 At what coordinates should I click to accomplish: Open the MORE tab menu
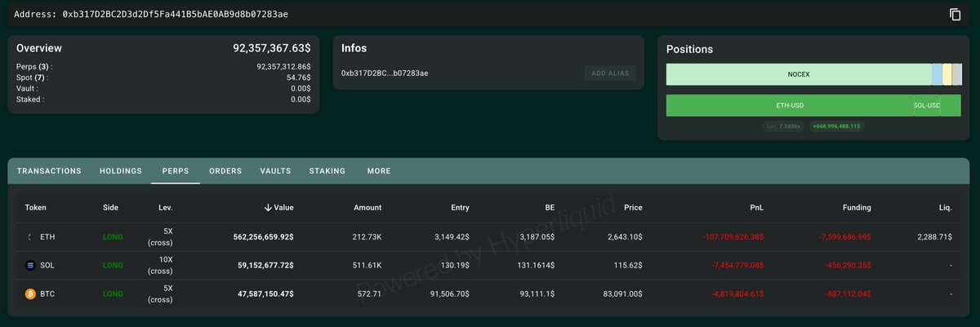(x=379, y=171)
